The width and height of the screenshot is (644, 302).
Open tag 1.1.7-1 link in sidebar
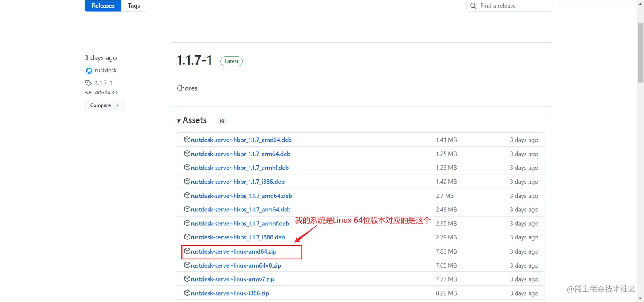(103, 83)
